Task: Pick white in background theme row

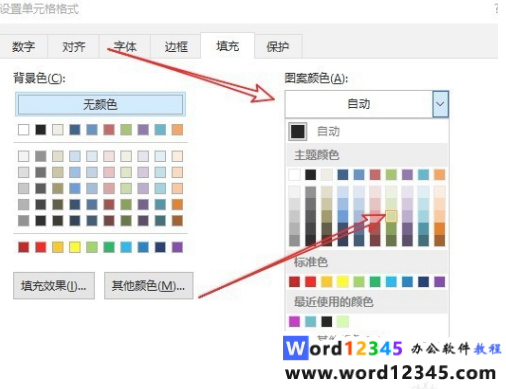Action: (23, 130)
